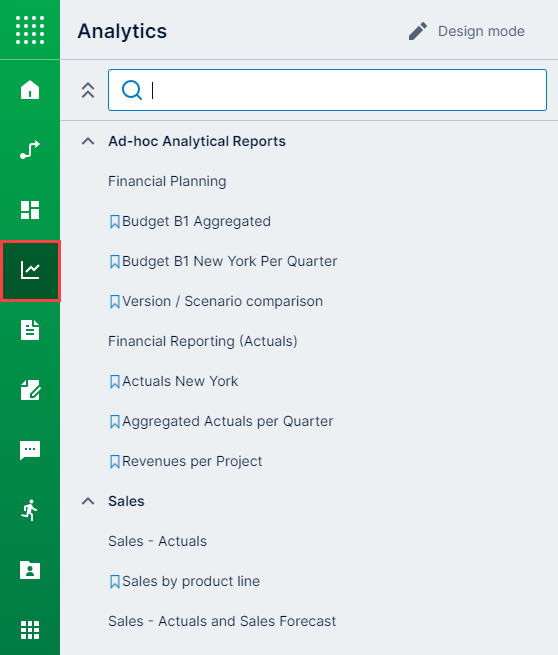
Task: Open the Dashboards tile icon
Action: pos(30,210)
